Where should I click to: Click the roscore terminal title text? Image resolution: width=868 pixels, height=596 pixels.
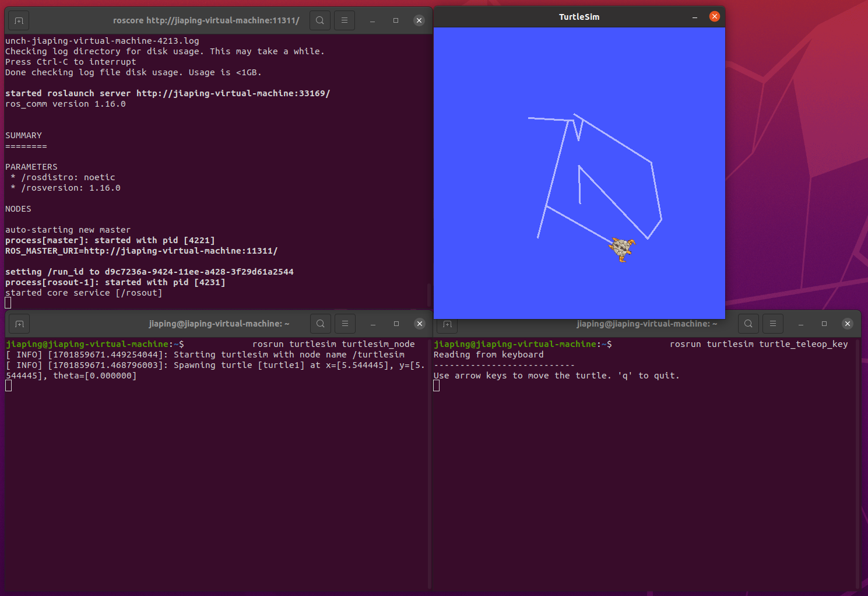point(206,20)
